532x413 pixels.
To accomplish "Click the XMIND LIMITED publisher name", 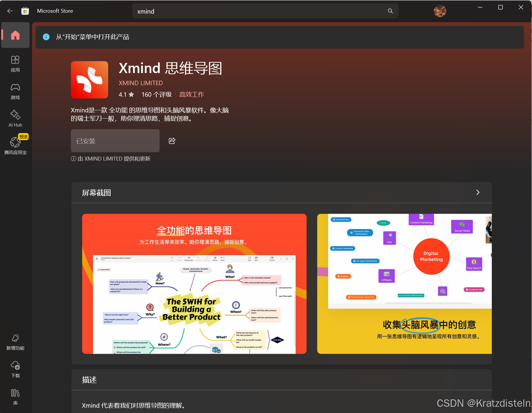I will 140,83.
